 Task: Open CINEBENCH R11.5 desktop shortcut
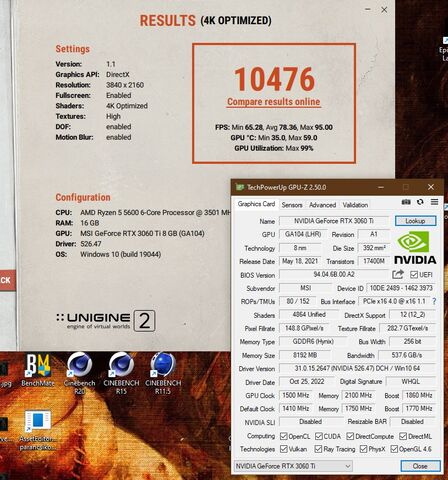163,373
